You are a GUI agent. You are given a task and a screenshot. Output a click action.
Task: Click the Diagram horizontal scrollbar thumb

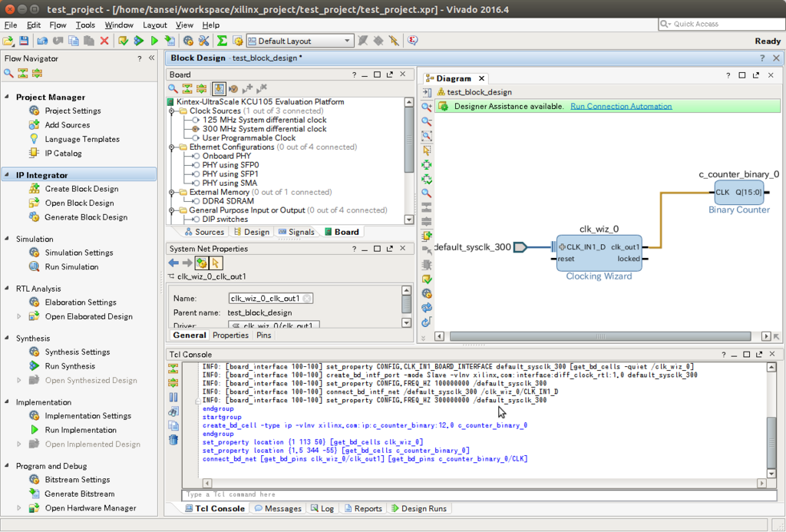pyautogui.click(x=600, y=336)
